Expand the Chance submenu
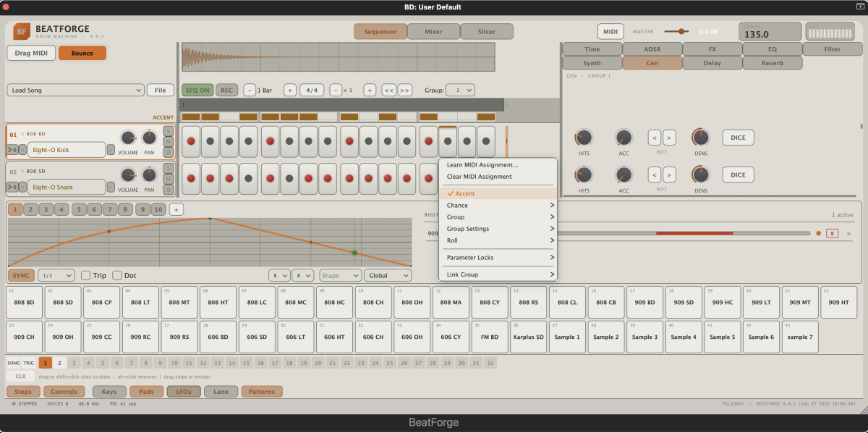This screenshot has height=433, width=868. coord(498,206)
